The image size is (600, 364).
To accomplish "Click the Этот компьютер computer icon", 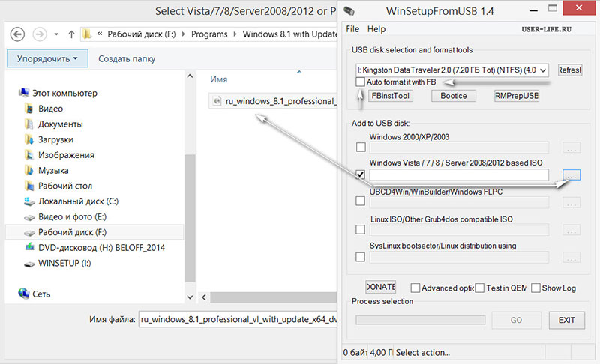I will click(24, 93).
